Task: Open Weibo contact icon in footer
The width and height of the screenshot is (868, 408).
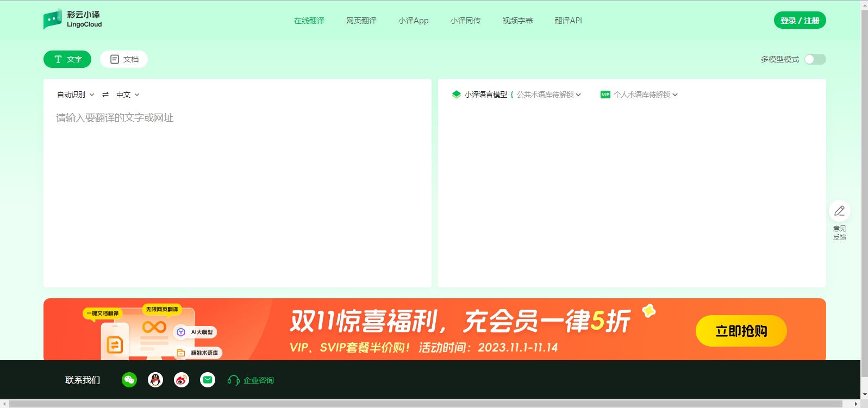Action: pos(182,380)
